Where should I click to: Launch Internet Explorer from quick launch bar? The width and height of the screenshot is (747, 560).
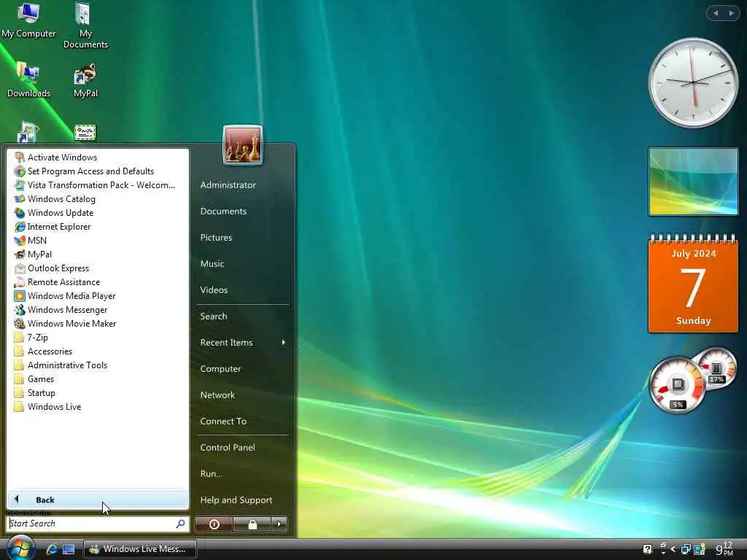coord(52,550)
